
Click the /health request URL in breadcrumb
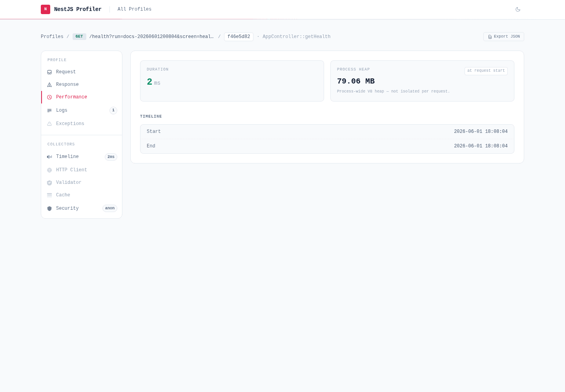[151, 36]
